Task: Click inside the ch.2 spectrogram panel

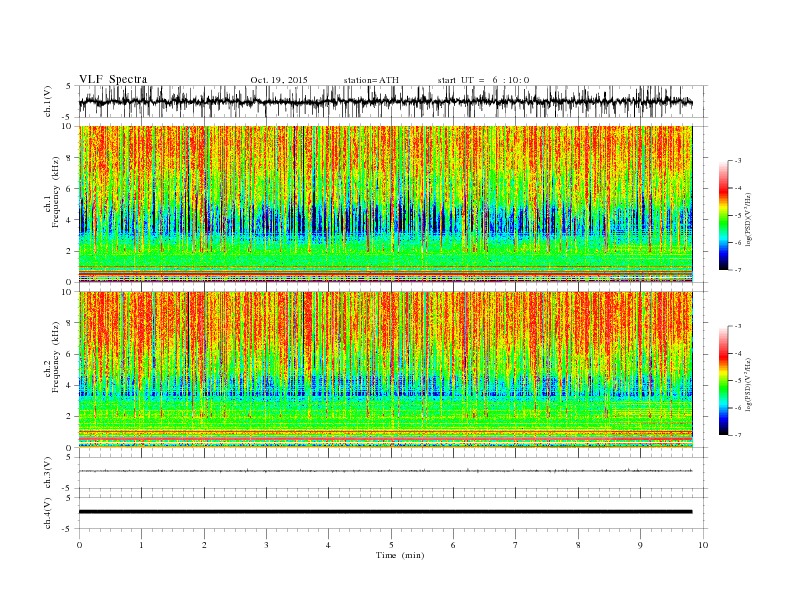Action: [x=385, y=370]
